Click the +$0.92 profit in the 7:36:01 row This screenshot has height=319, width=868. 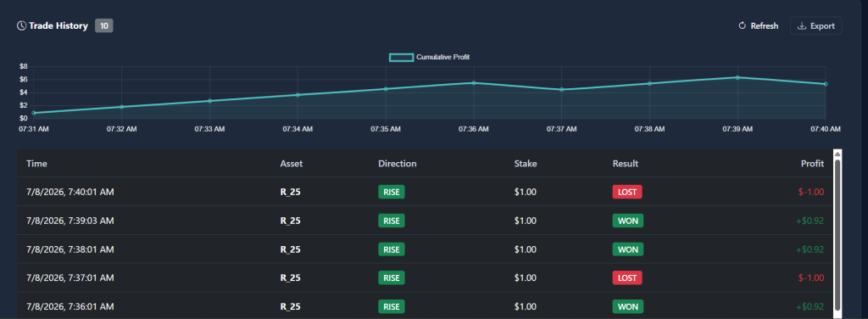pyautogui.click(x=810, y=306)
